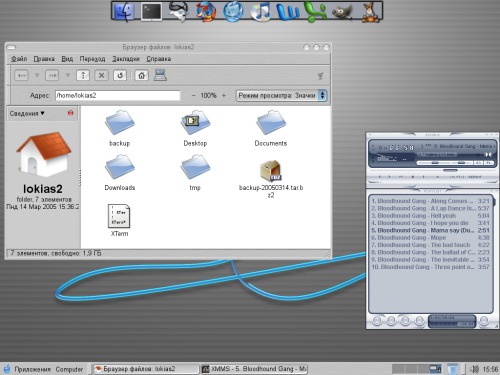Select track 7 The bad touch
This screenshot has width=500, height=375.
click(430, 245)
